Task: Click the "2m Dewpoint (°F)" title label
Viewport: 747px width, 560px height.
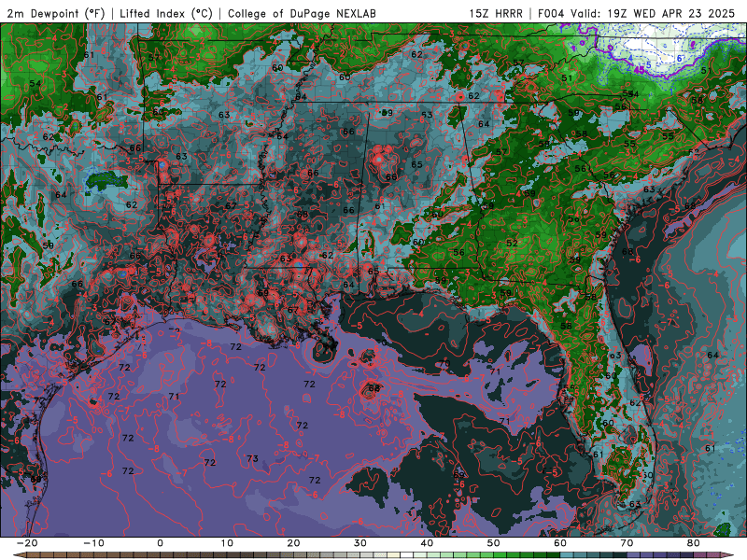Action: click(x=56, y=13)
